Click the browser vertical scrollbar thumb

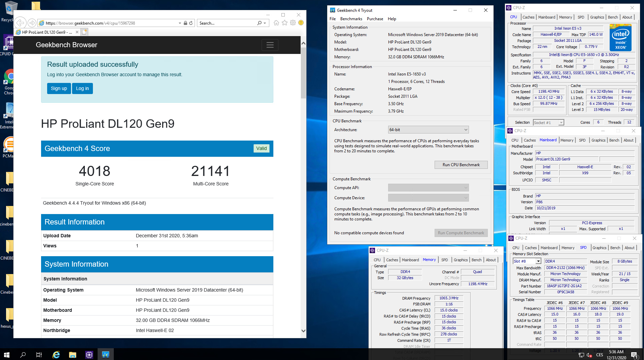click(303, 72)
